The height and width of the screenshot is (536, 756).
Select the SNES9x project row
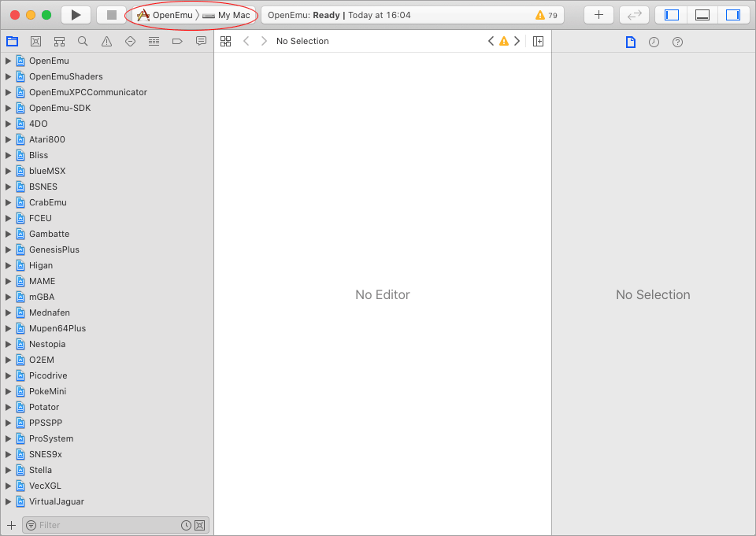[x=107, y=455]
